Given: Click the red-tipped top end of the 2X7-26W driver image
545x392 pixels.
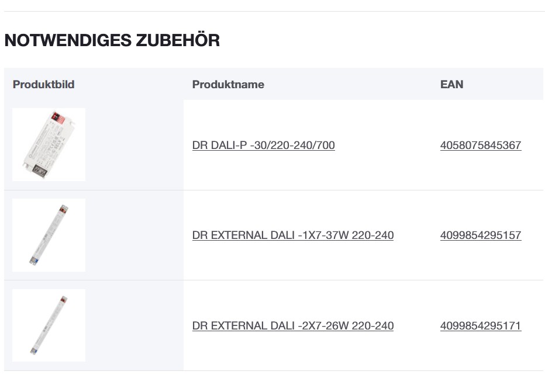Looking at the screenshot, I should (64, 299).
